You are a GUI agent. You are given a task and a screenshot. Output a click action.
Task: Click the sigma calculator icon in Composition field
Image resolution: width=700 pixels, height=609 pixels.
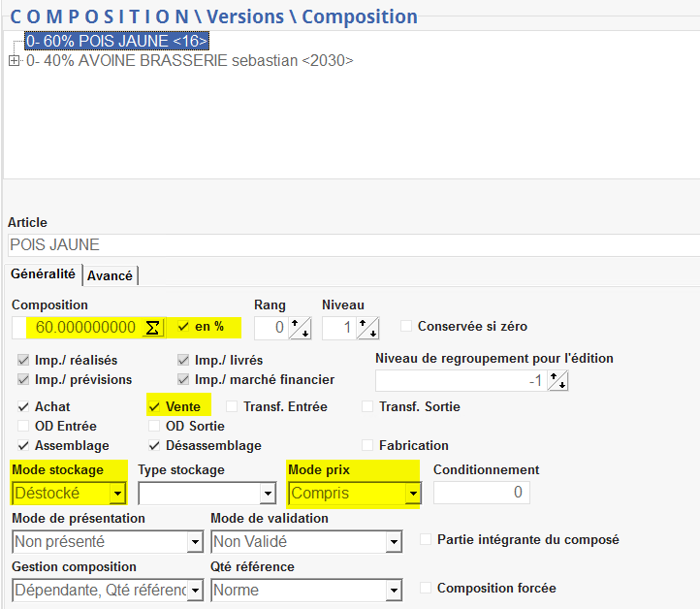click(x=152, y=328)
